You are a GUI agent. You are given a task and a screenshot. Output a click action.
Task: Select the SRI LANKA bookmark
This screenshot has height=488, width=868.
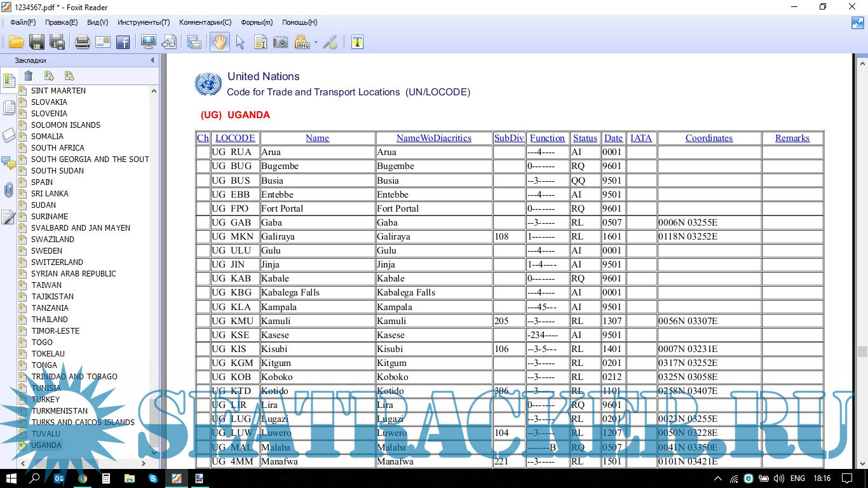coord(50,194)
